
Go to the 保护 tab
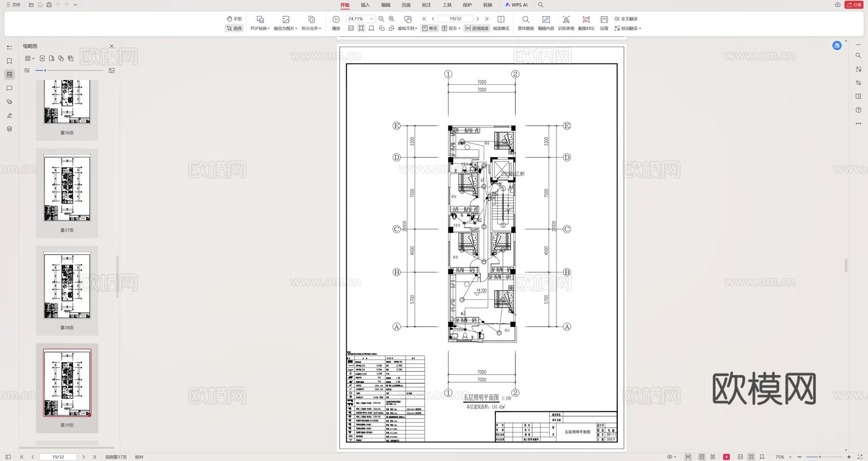467,5
